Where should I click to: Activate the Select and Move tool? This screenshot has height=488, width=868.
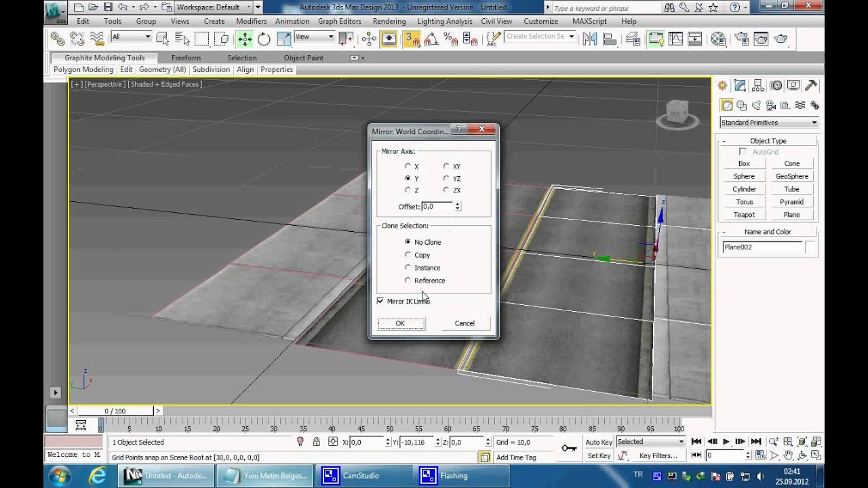pos(244,39)
